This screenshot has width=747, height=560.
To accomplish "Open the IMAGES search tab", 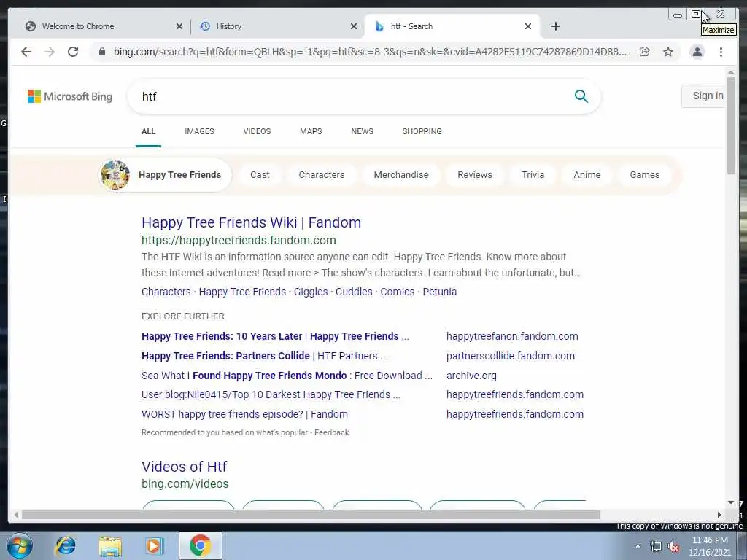I will (x=199, y=131).
